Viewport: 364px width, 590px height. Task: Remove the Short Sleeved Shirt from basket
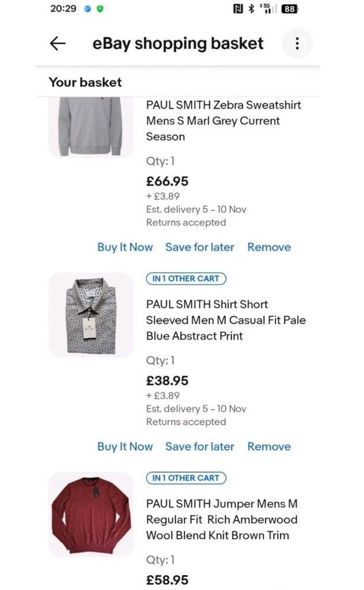pyautogui.click(x=269, y=447)
